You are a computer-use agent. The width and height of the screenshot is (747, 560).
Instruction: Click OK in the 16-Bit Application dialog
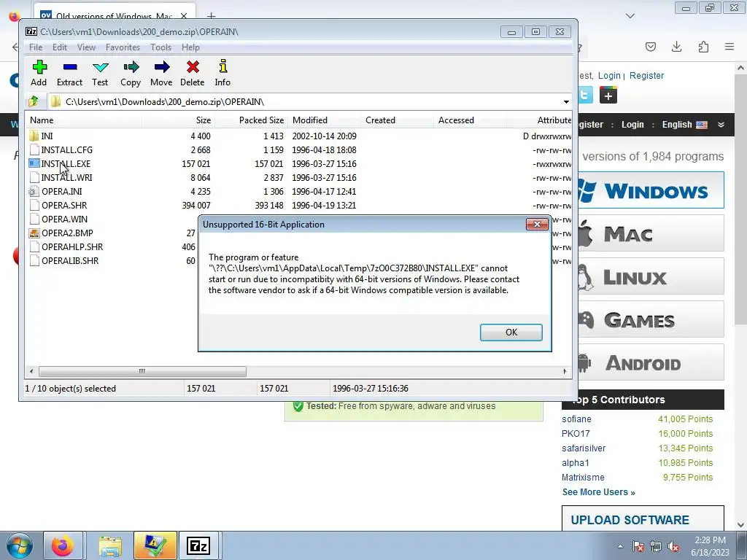(x=511, y=332)
